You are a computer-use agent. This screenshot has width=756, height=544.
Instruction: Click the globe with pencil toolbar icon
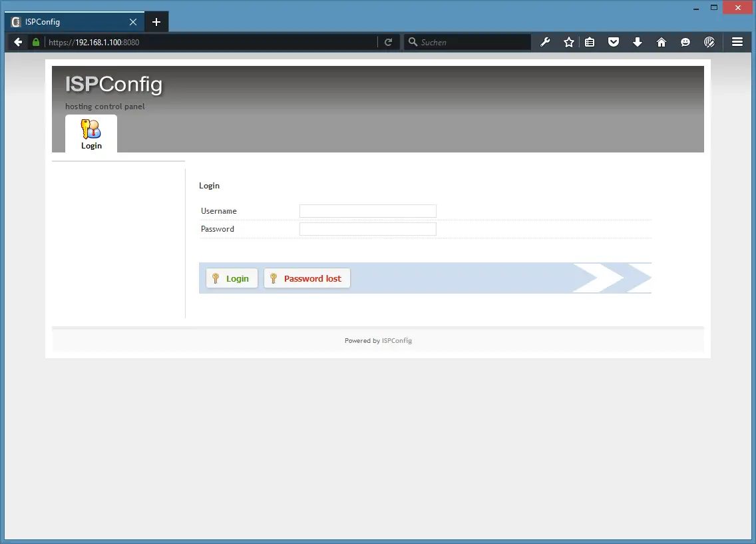coord(709,42)
